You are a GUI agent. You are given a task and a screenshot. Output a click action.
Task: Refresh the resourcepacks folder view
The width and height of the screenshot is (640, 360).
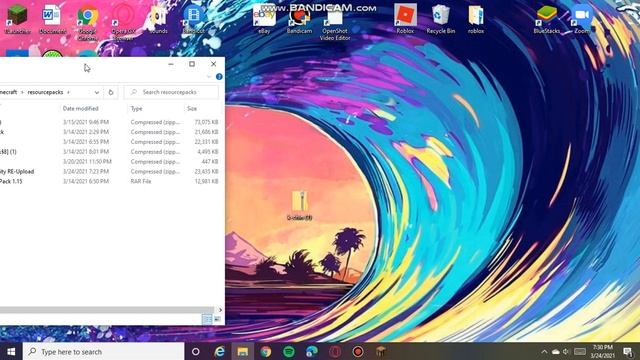111,92
